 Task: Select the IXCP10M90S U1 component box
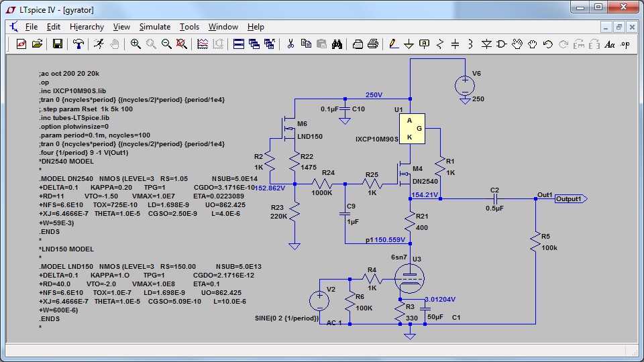412,129
